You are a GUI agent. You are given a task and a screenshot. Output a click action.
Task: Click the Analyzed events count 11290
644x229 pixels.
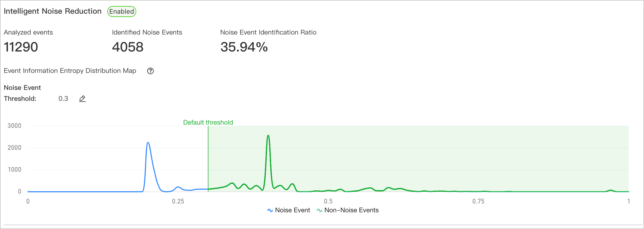point(21,47)
